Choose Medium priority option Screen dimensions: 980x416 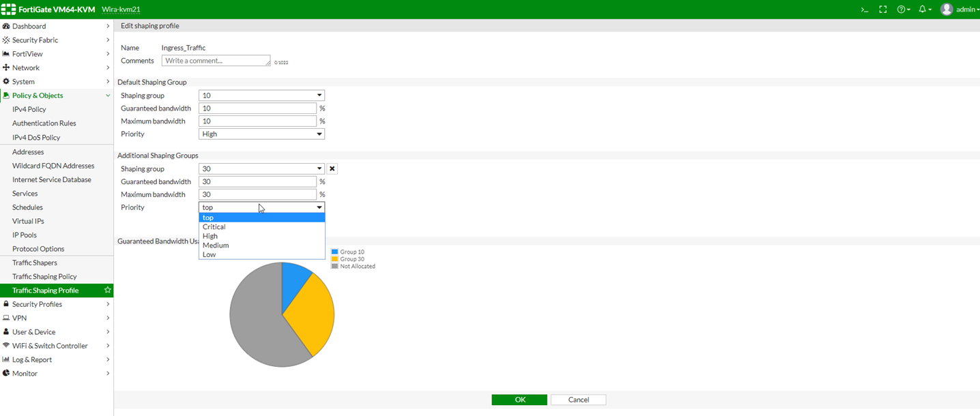coord(216,246)
